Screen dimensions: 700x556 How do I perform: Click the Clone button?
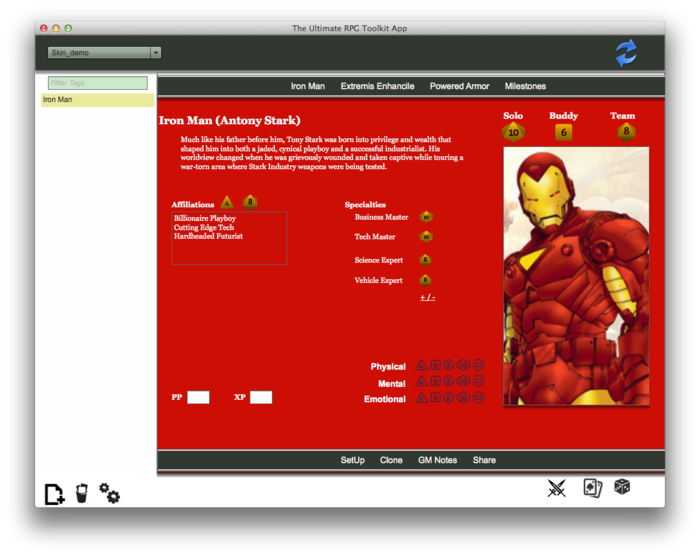[x=391, y=460]
